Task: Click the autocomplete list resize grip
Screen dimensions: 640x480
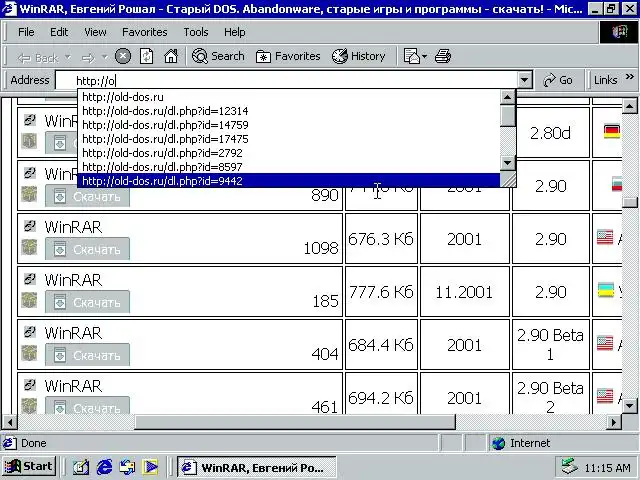Action: pyautogui.click(x=508, y=179)
